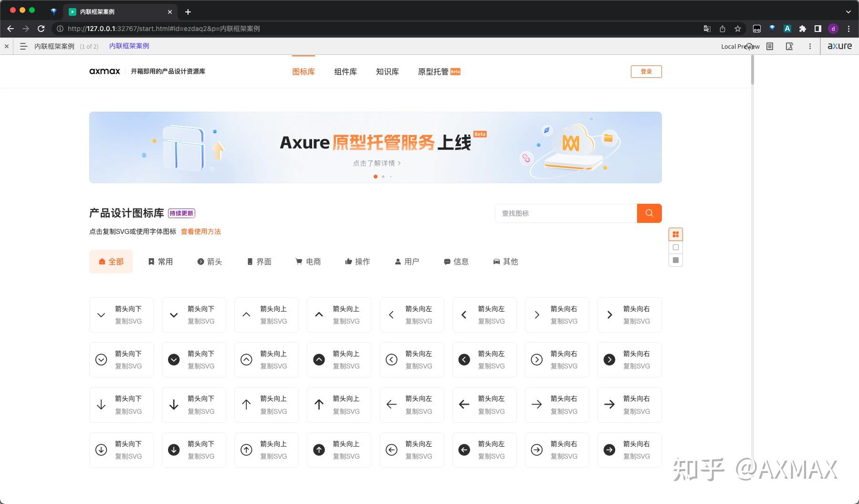Open the 查看使用方法 link
The height and width of the screenshot is (504, 859).
click(200, 231)
